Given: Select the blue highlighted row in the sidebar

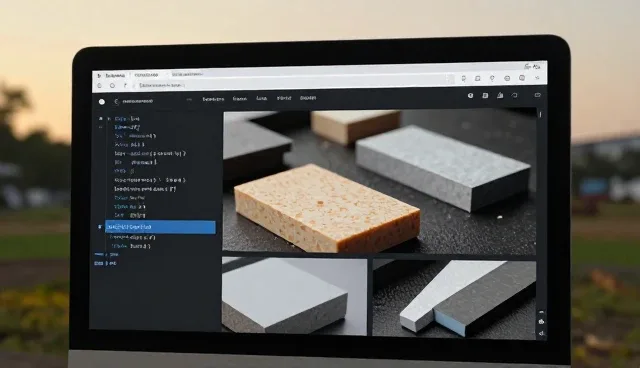Looking at the screenshot, I should pyautogui.click(x=160, y=227).
